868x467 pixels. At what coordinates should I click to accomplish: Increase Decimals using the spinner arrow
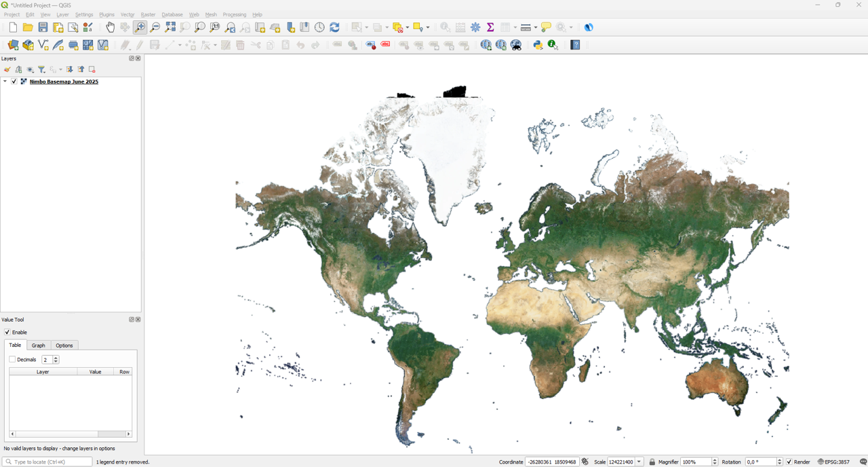[x=57, y=358]
